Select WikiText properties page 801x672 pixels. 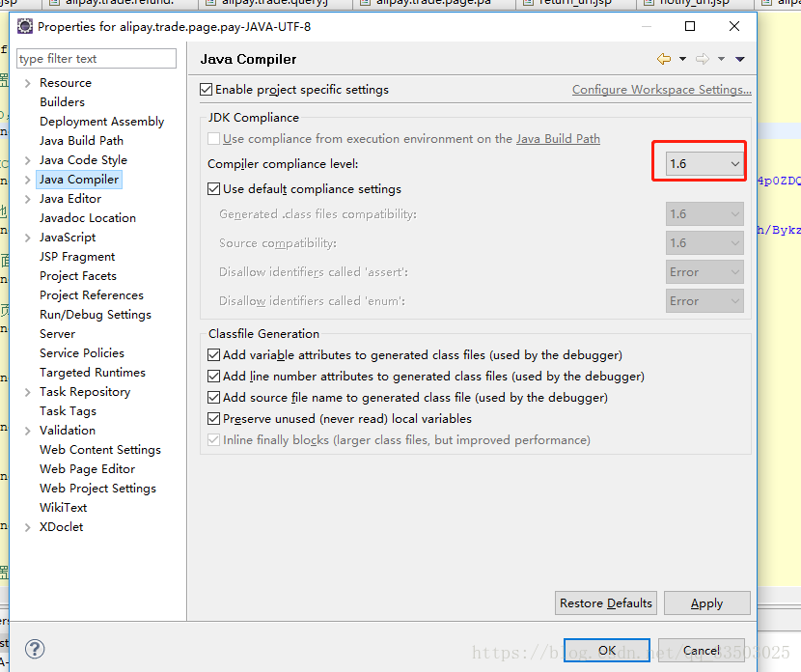tap(64, 508)
